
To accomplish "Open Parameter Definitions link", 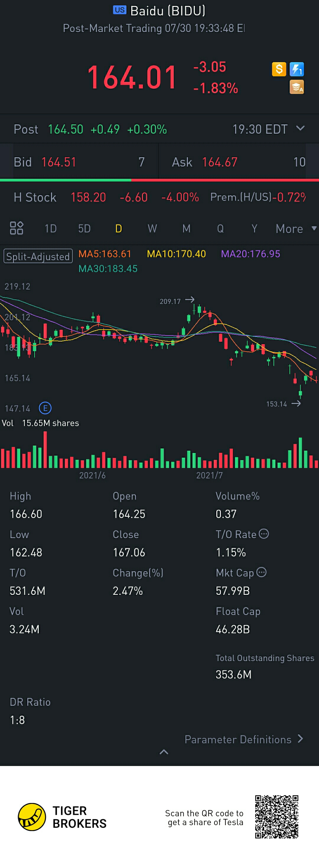I will tap(244, 739).
